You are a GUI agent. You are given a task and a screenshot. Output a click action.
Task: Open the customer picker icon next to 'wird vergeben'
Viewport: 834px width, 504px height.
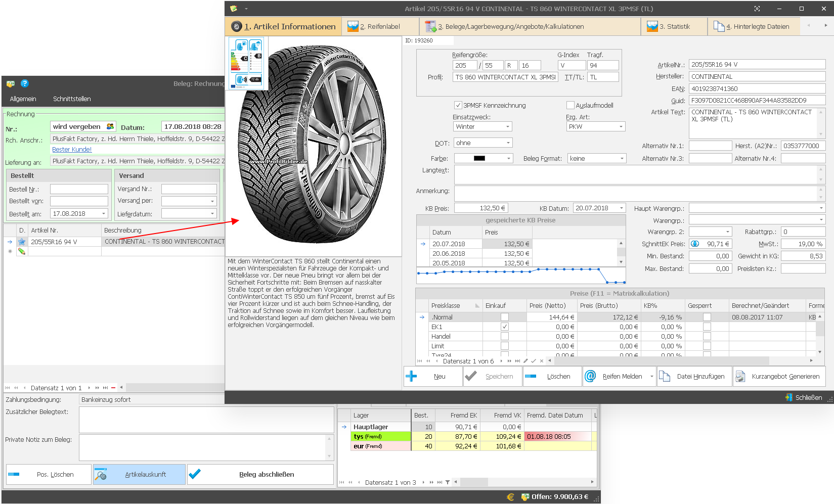(110, 126)
